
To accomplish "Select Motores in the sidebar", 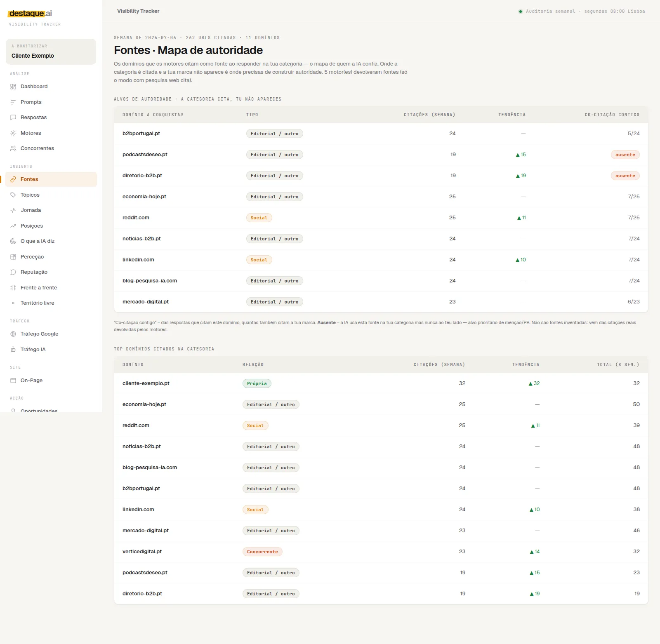I will click(51, 133).
